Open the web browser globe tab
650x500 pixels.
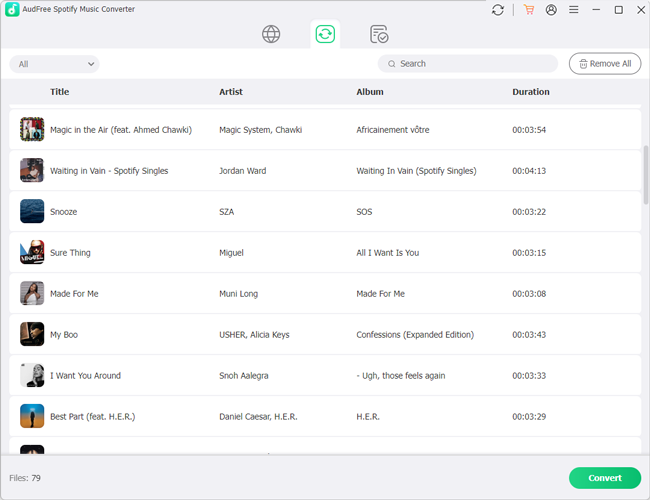271,34
